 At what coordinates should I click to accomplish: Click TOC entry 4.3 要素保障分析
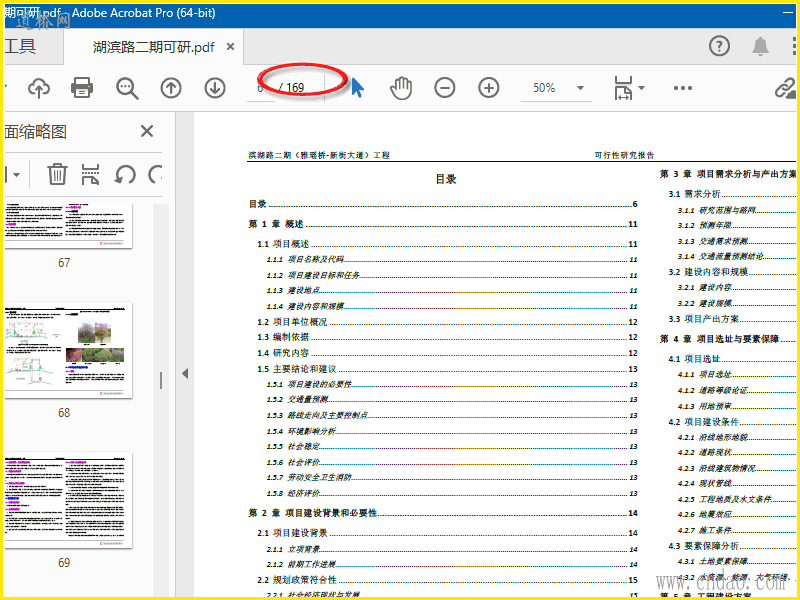pyautogui.click(x=732, y=546)
